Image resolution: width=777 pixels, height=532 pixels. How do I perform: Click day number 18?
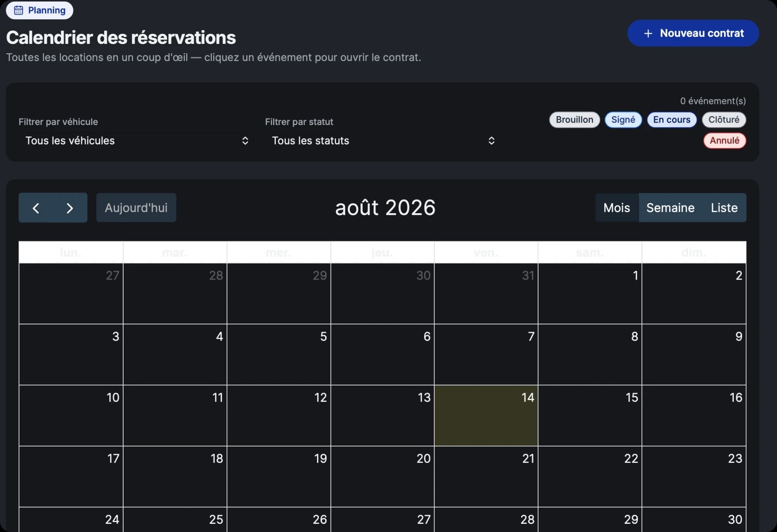coord(217,459)
